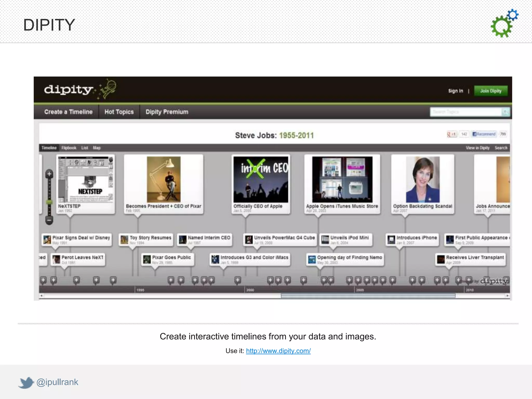532x399 pixels.
Task: Open Dipity Premium menu
Action: [167, 112]
